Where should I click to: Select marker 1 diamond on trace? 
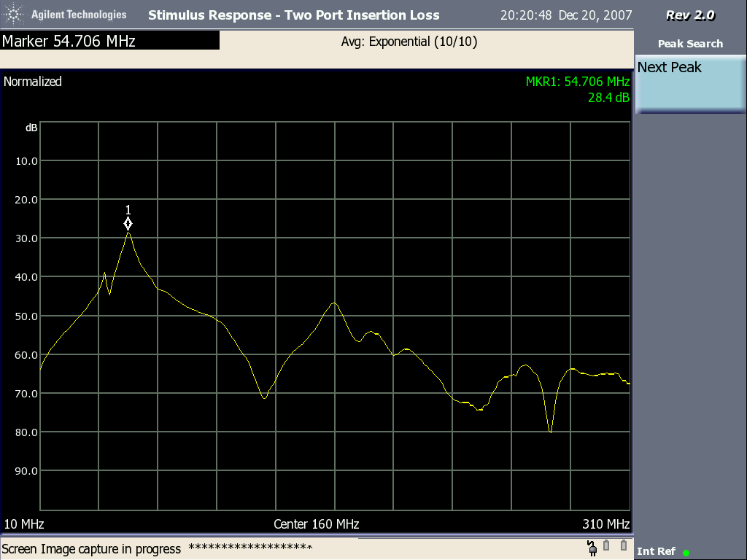(x=128, y=223)
